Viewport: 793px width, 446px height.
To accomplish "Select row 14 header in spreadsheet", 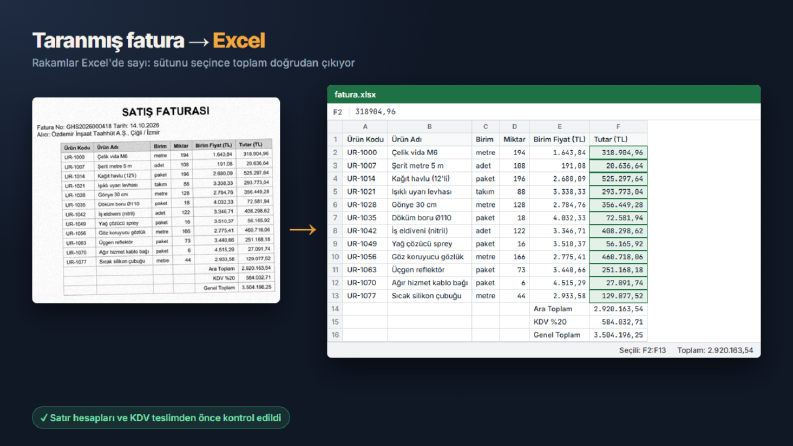I will [335, 309].
